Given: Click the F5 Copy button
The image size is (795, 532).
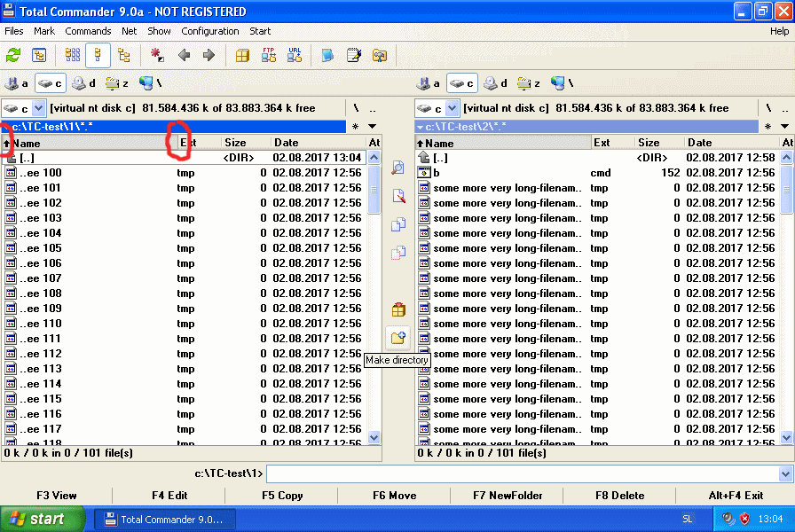Looking at the screenshot, I should tap(282, 496).
